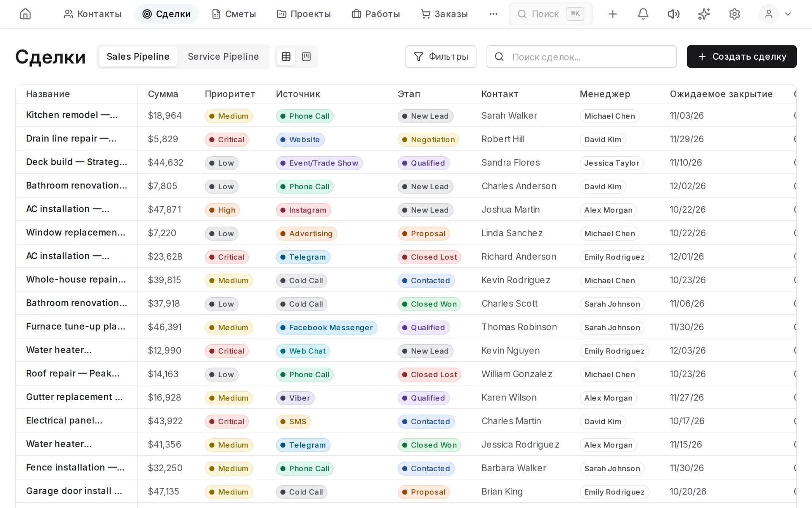
Task: Go to the home icon
Action: [x=25, y=14]
